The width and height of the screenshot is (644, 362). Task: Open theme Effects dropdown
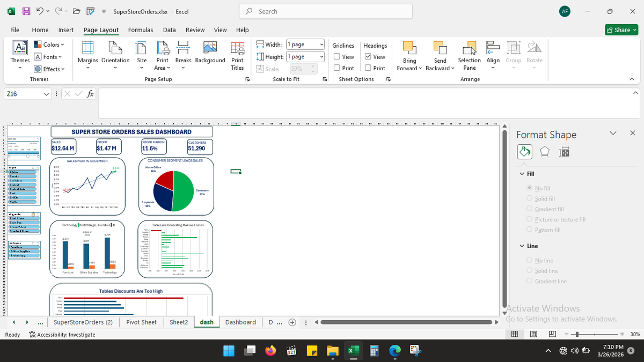pos(49,69)
